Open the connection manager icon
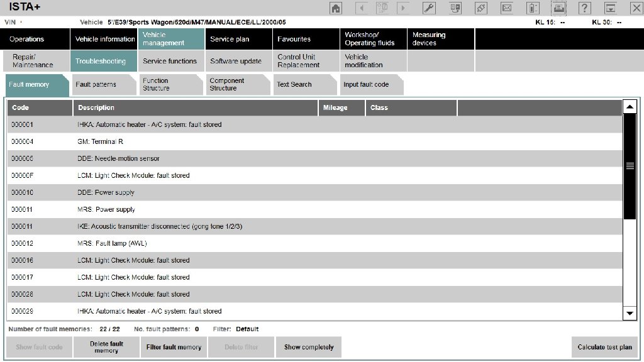Image resolution: width=644 pixels, height=362 pixels. [455, 8]
